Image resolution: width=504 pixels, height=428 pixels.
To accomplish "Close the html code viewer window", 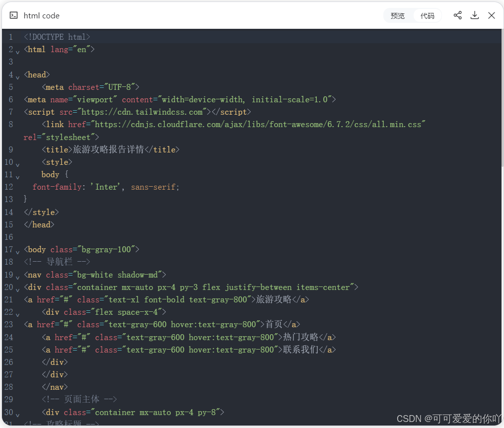I will [x=492, y=15].
